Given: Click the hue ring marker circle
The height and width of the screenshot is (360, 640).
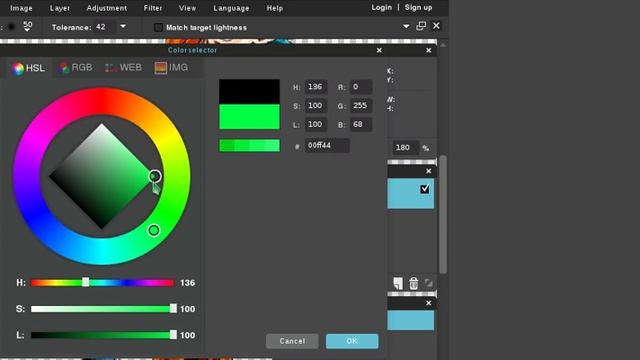Looking at the screenshot, I should [153, 230].
